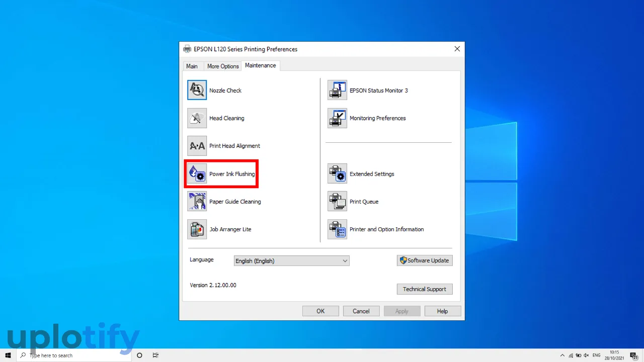Open Extended Settings icon
This screenshot has width=644, height=362.
[x=337, y=173]
